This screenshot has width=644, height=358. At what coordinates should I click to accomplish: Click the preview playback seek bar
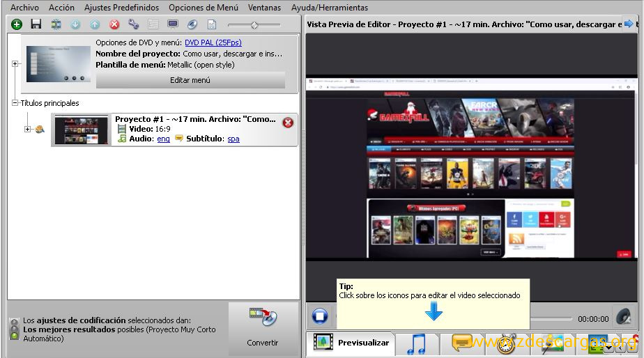pos(551,318)
